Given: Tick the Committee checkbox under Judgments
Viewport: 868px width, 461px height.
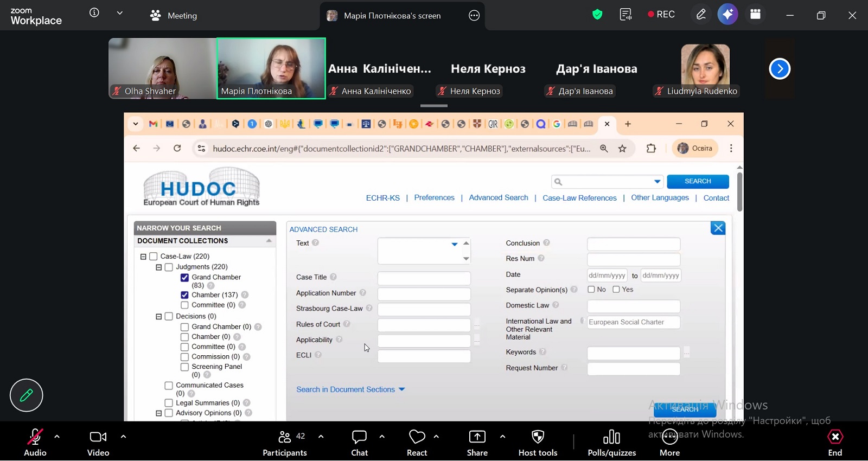Looking at the screenshot, I should click(184, 305).
